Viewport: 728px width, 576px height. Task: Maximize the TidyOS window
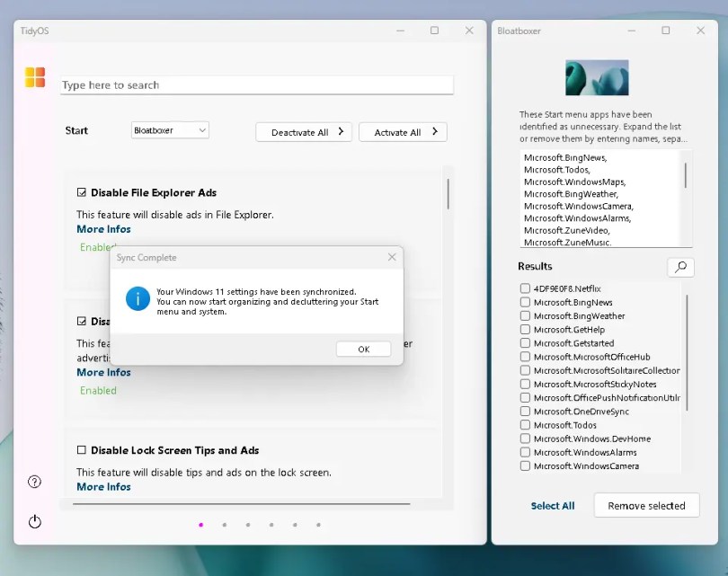[x=435, y=31]
